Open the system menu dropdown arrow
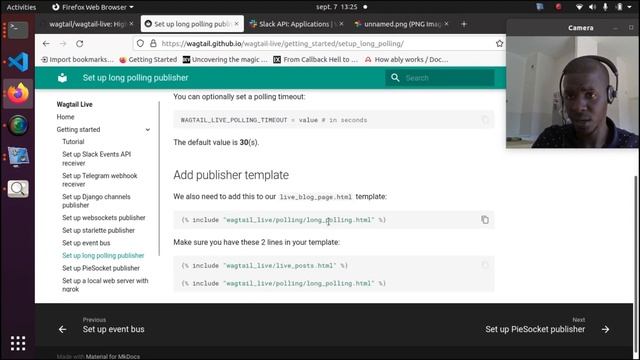The height and width of the screenshot is (360, 640). point(629,7)
